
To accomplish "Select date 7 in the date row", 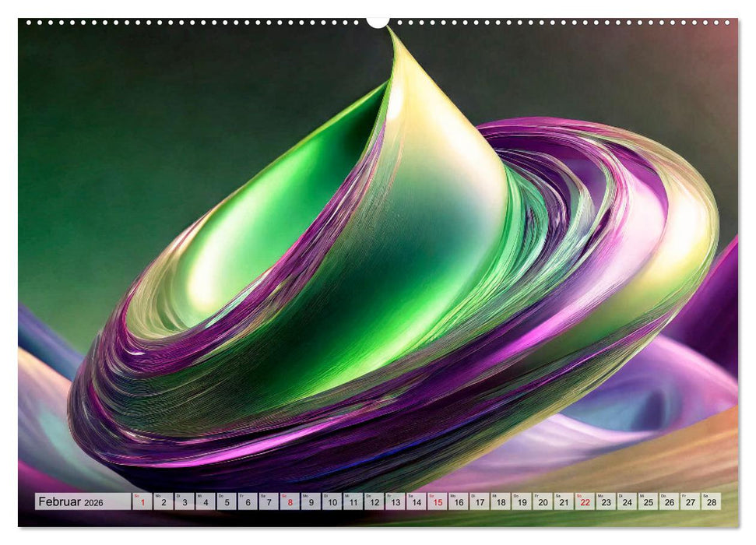I will point(269,502).
